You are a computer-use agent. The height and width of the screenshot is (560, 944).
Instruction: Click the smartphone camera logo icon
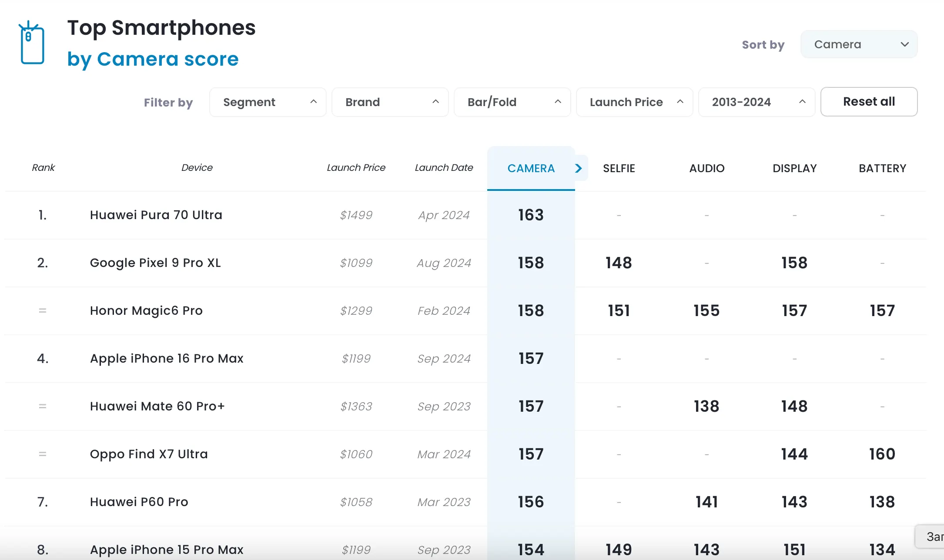coord(32,43)
